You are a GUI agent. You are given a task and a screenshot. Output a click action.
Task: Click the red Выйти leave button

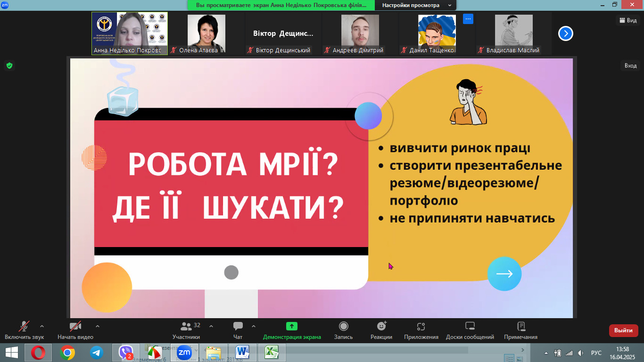tap(624, 330)
